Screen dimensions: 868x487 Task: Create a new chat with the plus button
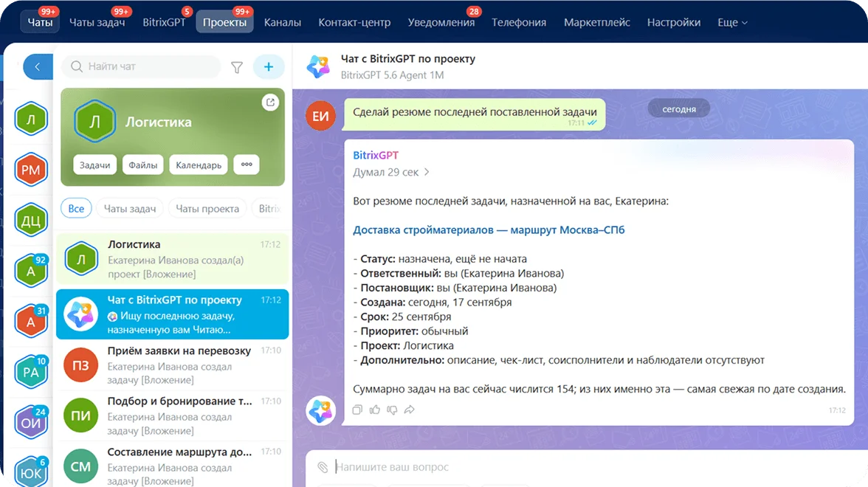click(x=269, y=67)
